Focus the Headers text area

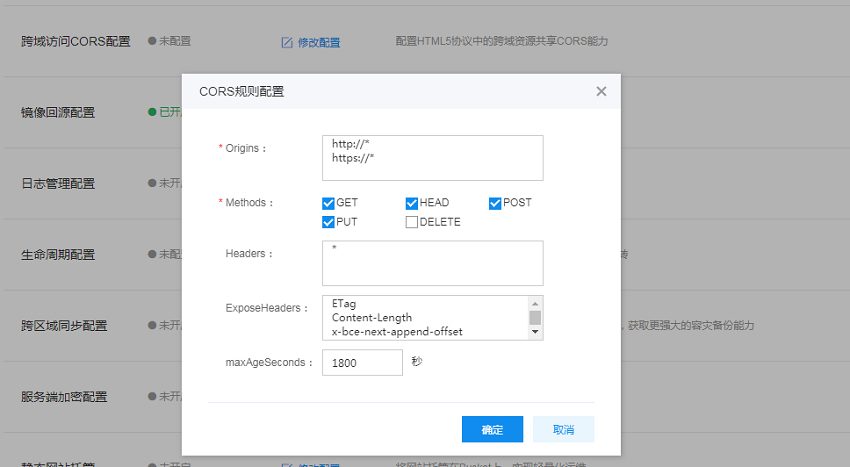(x=432, y=263)
